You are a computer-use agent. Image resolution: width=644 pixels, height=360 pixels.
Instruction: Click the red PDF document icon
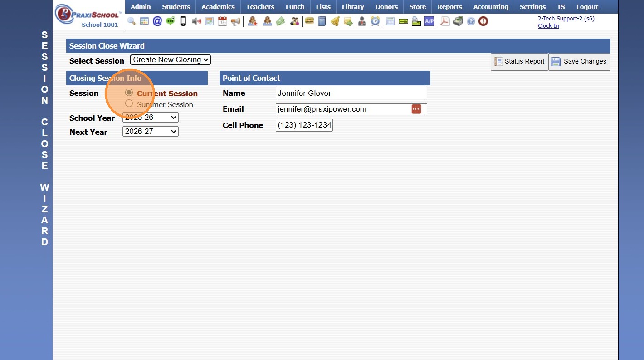coord(445,21)
